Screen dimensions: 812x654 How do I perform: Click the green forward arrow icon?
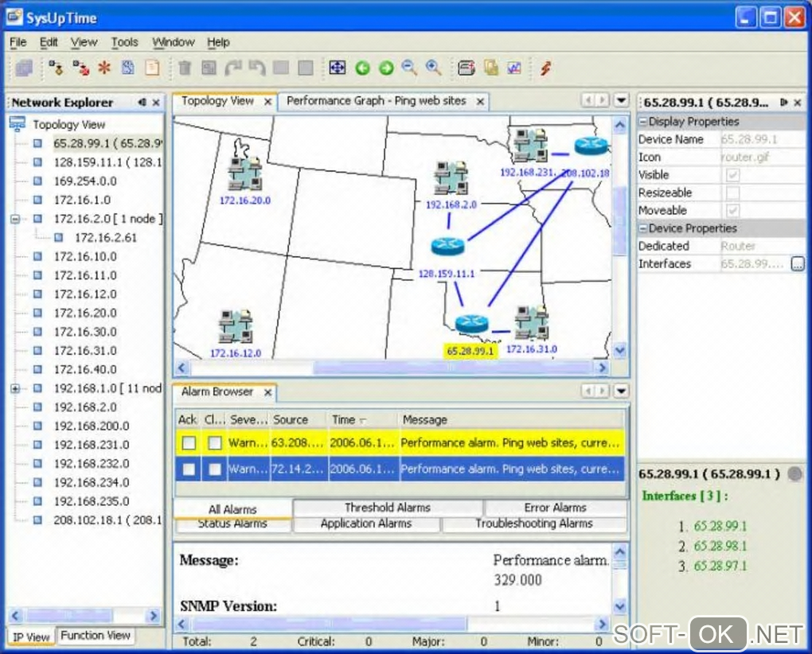point(386,68)
